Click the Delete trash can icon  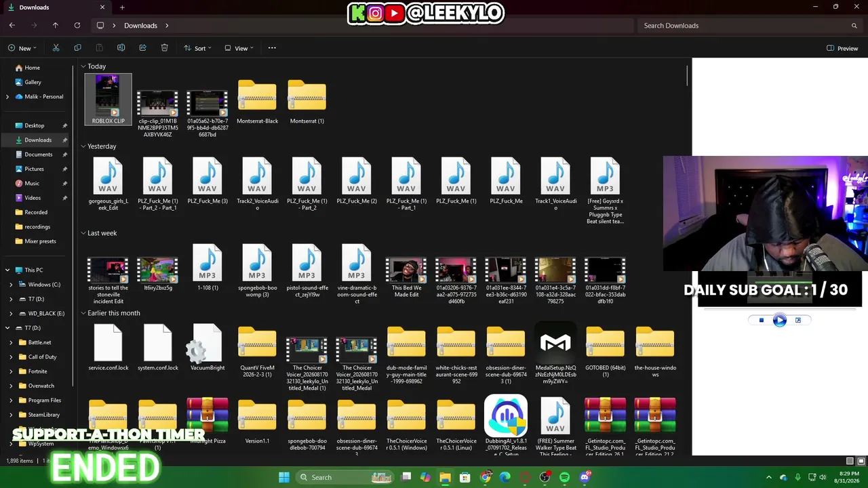point(164,48)
